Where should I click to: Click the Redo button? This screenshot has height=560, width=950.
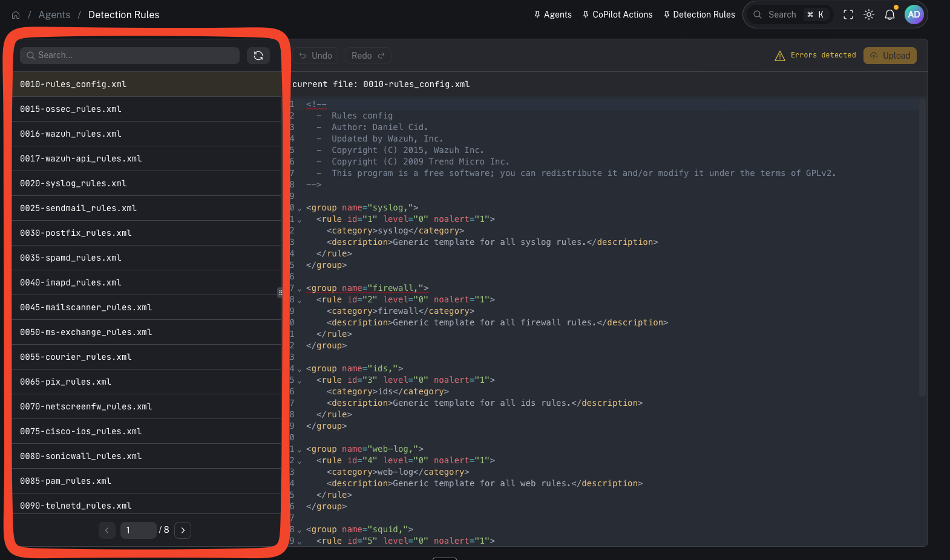368,56
